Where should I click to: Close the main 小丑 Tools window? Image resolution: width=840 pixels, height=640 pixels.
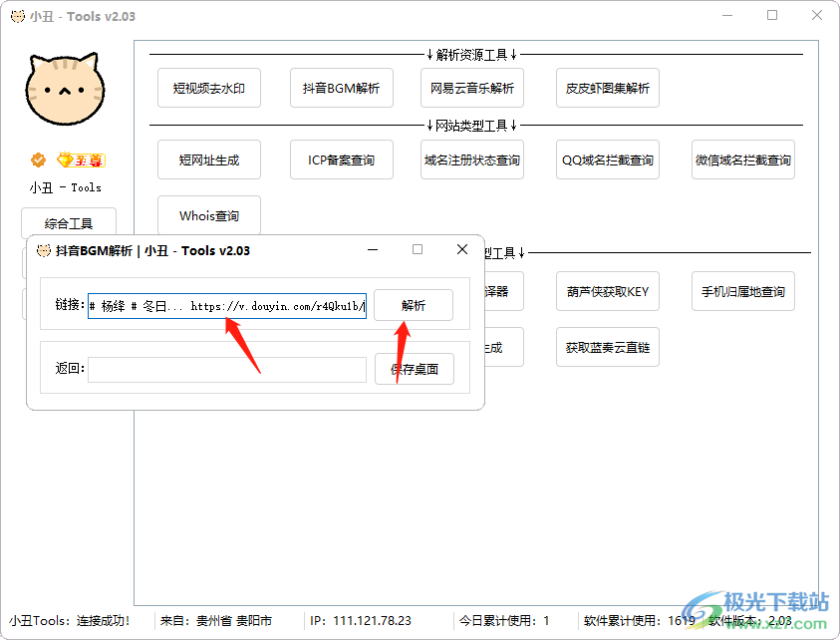pyautogui.click(x=817, y=16)
